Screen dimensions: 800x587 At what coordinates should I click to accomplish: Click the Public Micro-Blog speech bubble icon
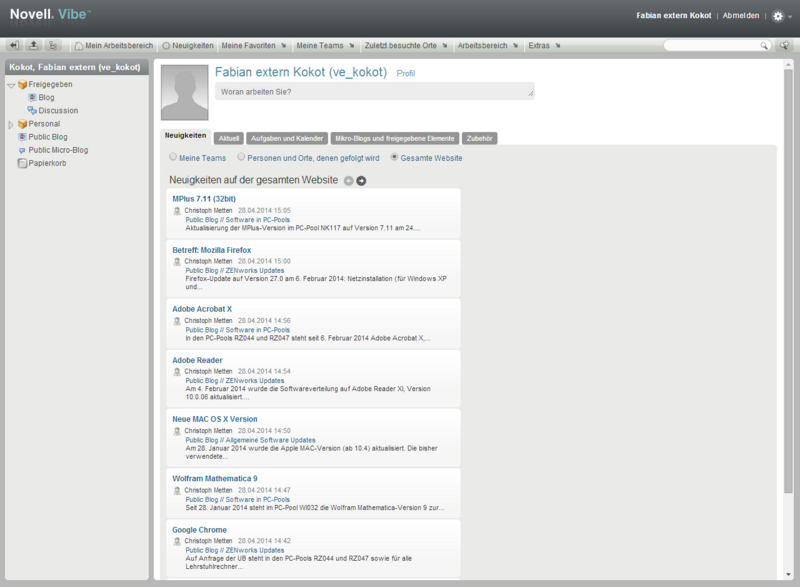22,150
